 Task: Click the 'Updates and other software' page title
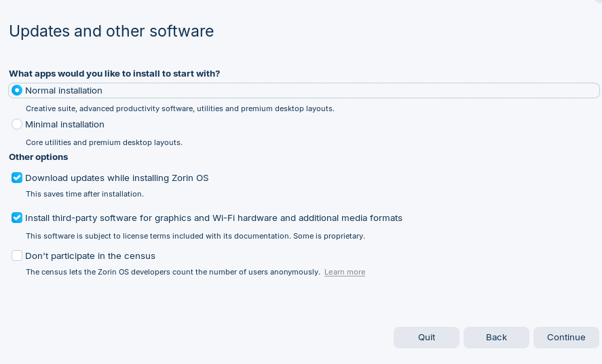tap(111, 31)
